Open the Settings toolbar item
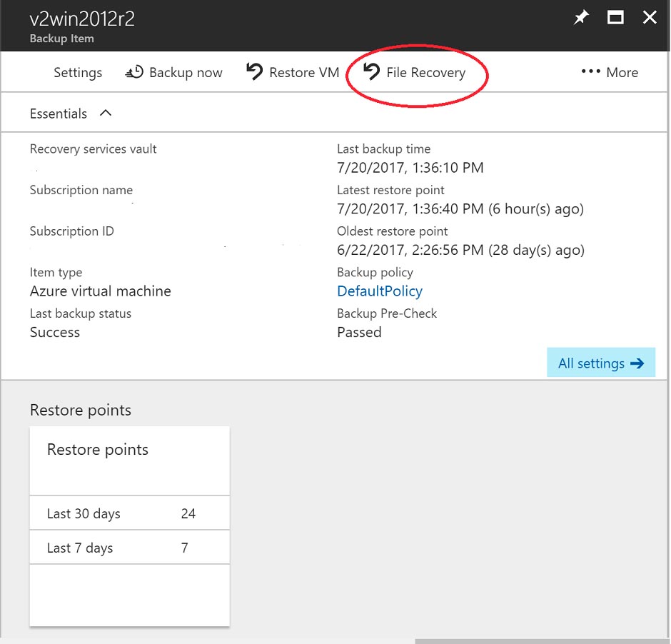Image resolution: width=671 pixels, height=644 pixels. click(x=77, y=72)
